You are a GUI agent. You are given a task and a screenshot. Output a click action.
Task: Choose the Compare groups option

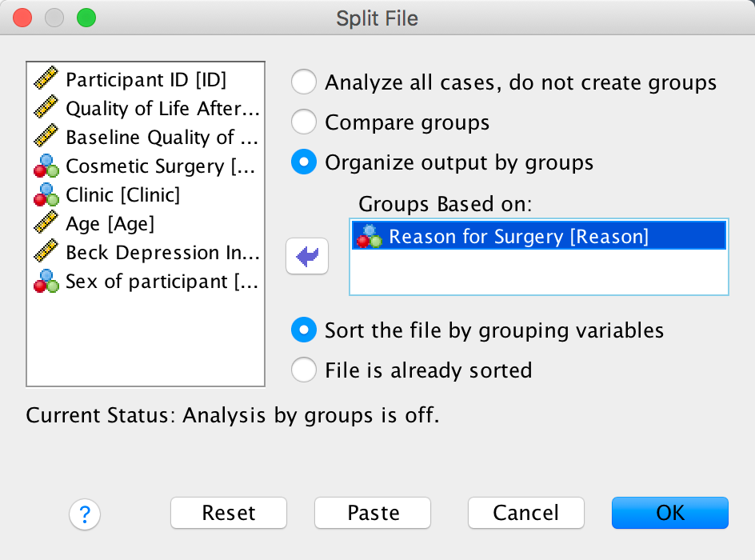click(304, 123)
